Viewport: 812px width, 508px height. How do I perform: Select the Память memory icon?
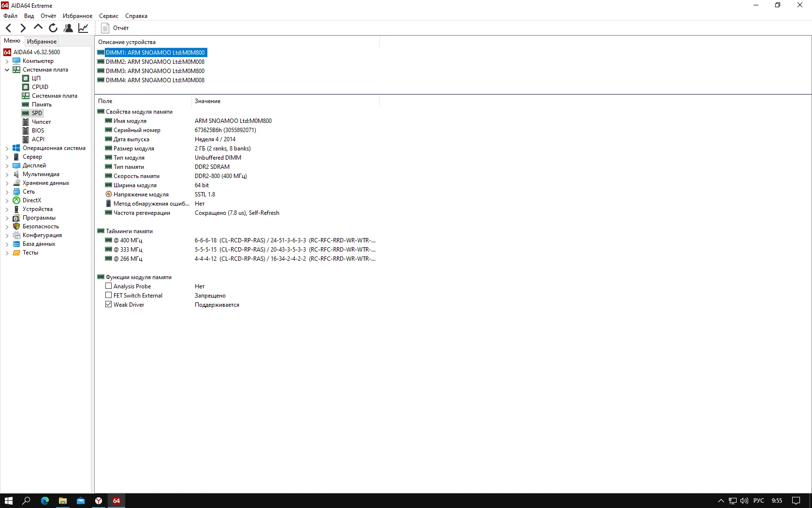(26, 105)
